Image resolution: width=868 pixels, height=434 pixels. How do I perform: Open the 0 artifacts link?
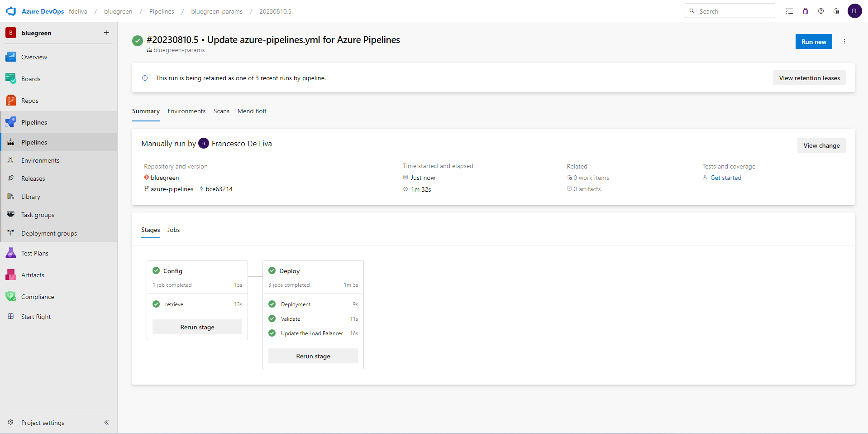(587, 189)
